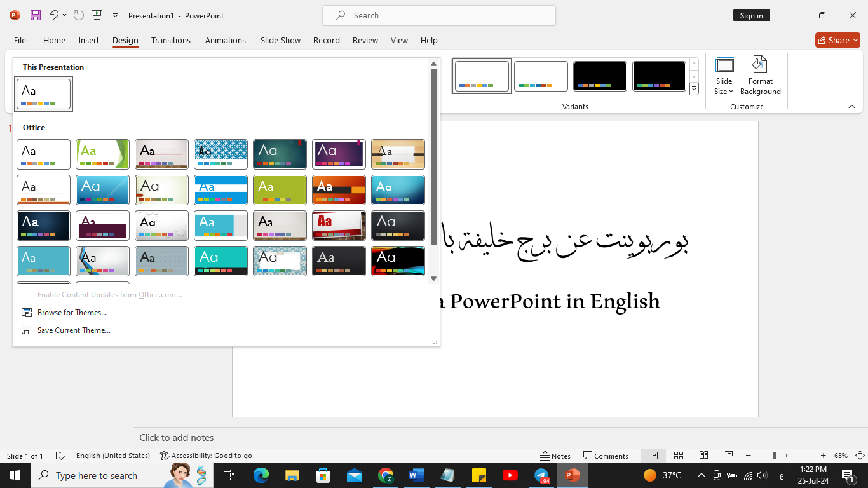Open Customize Quick Access Toolbar arrow

click(x=115, y=15)
